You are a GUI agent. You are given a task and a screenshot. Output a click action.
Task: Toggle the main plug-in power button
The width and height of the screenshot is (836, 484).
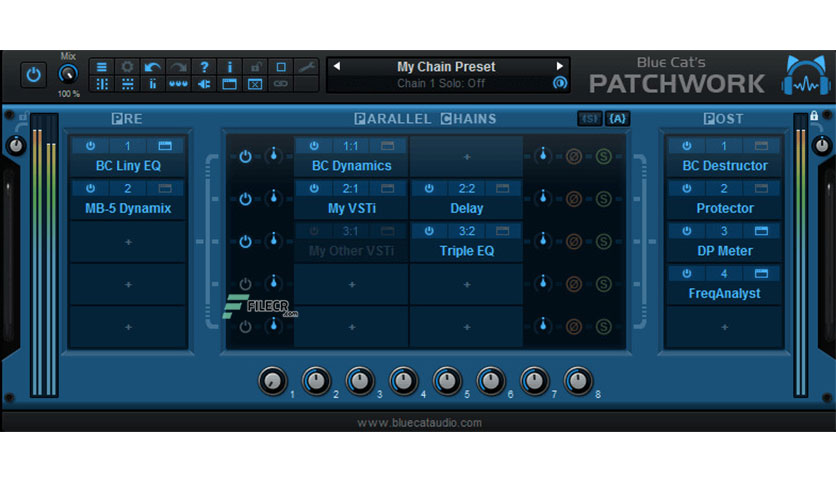coord(34,75)
